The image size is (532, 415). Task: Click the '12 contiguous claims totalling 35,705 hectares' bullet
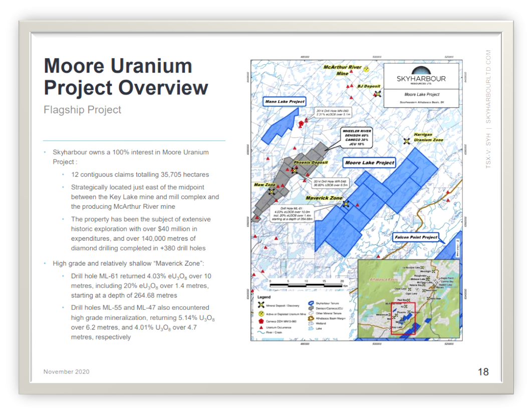pyautogui.click(x=140, y=175)
